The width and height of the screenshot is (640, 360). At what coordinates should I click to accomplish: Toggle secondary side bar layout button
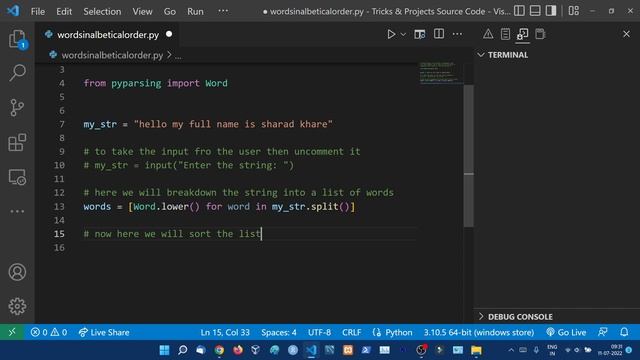551,11
